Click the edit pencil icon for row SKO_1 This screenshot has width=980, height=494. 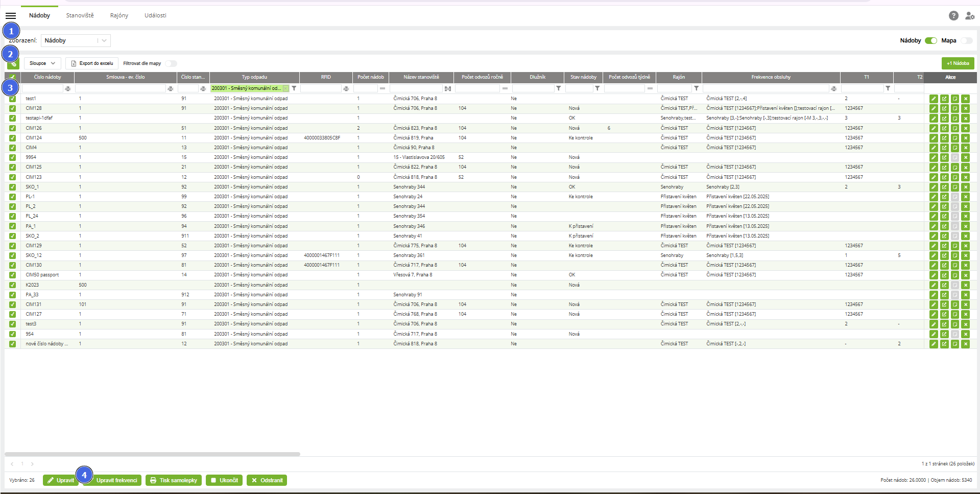[x=934, y=187]
